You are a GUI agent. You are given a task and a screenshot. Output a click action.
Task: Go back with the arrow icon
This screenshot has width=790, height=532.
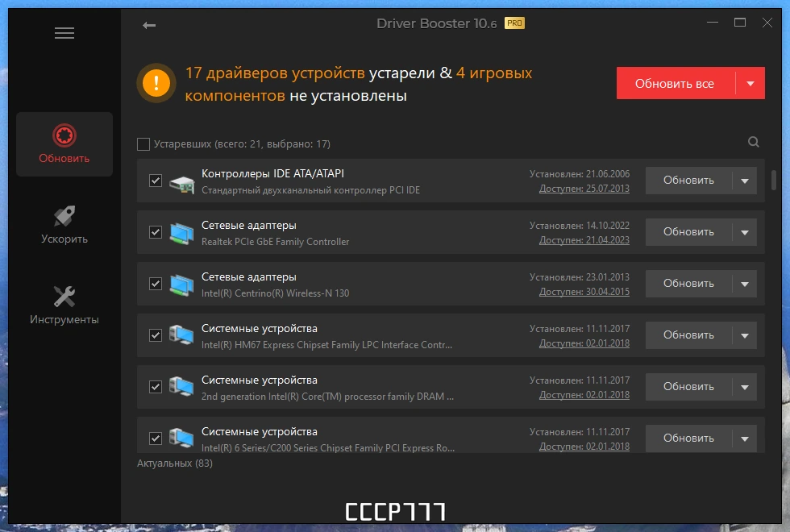[x=149, y=25]
